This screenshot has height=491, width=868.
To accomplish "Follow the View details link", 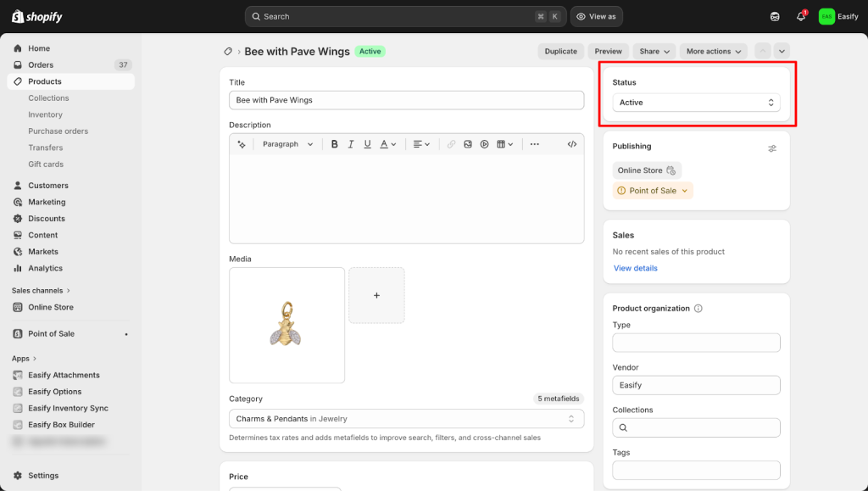I will coord(635,268).
